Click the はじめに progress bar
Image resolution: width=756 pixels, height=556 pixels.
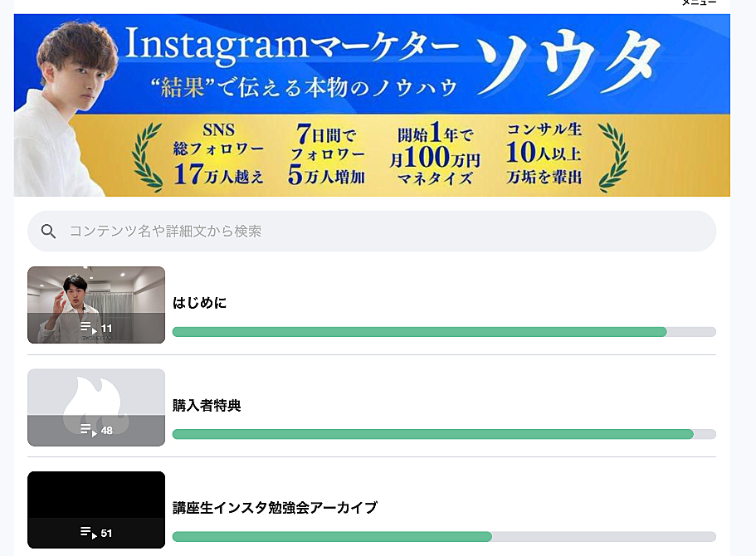(x=444, y=332)
